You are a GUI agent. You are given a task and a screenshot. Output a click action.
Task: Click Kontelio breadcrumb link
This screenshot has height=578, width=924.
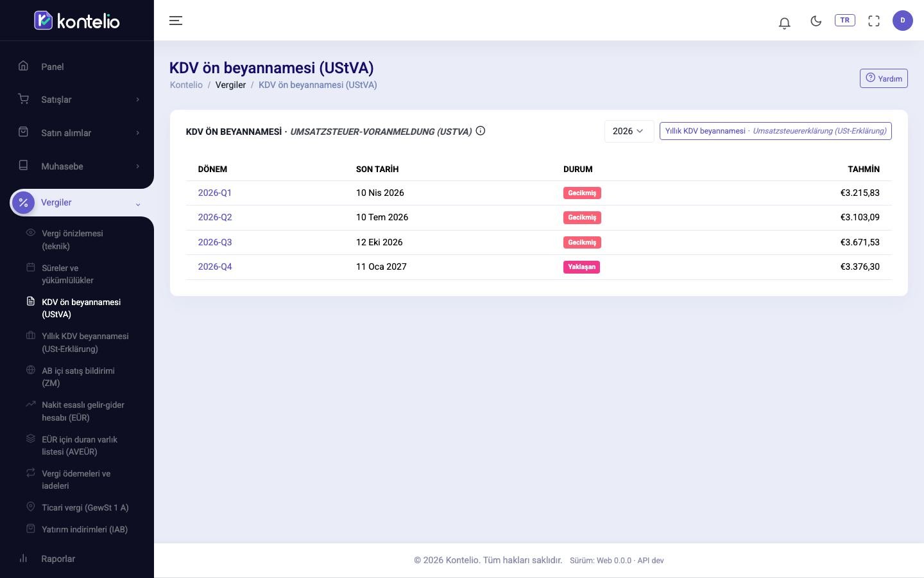(x=186, y=85)
